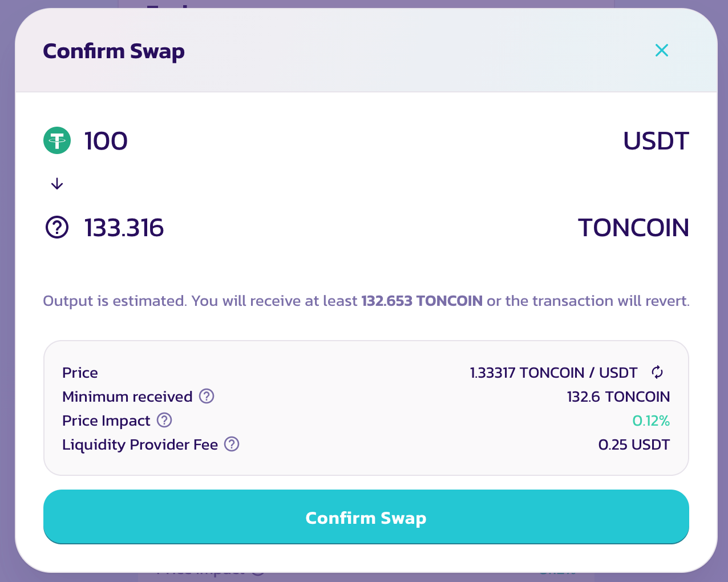This screenshot has width=728, height=582.
Task: Click the 100 USDT input amount
Action: [106, 141]
